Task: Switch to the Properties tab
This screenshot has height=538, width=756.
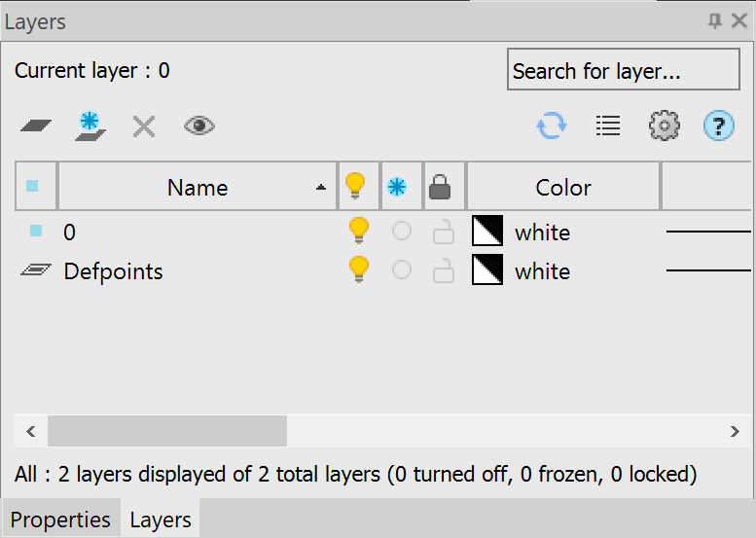Action: tap(60, 520)
